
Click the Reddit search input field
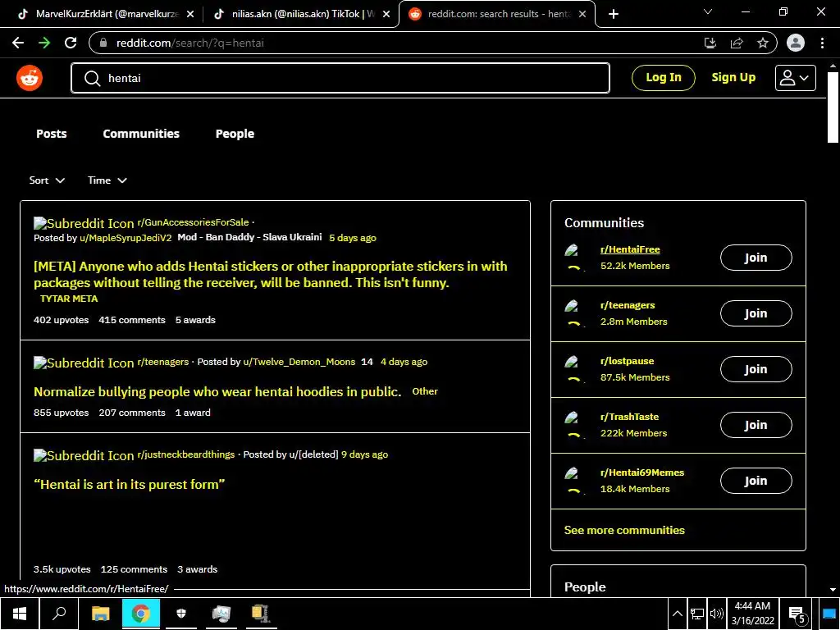click(x=340, y=78)
